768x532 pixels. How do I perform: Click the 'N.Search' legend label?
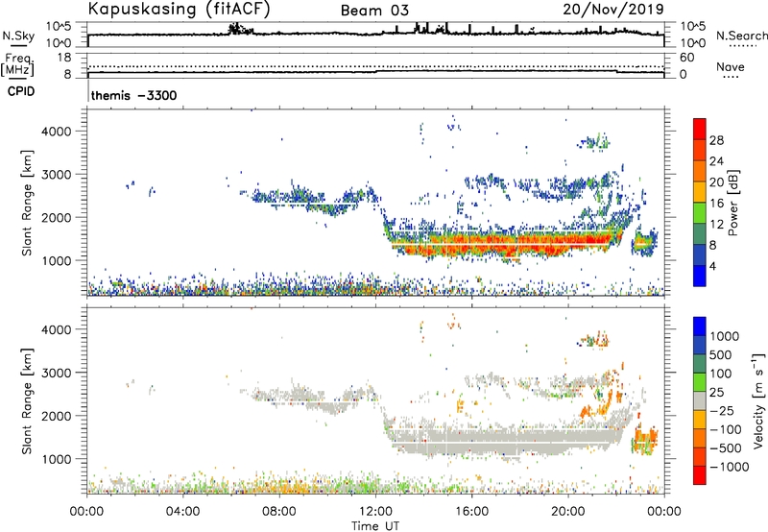(742, 36)
